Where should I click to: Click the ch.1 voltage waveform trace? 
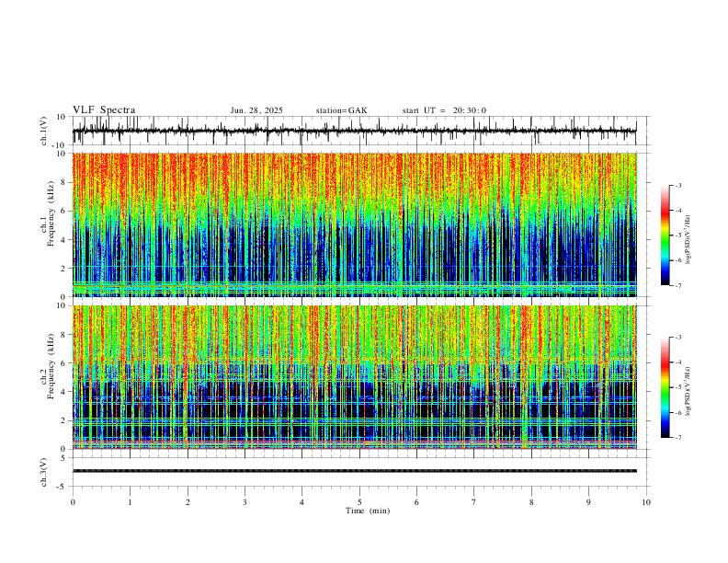click(x=354, y=131)
